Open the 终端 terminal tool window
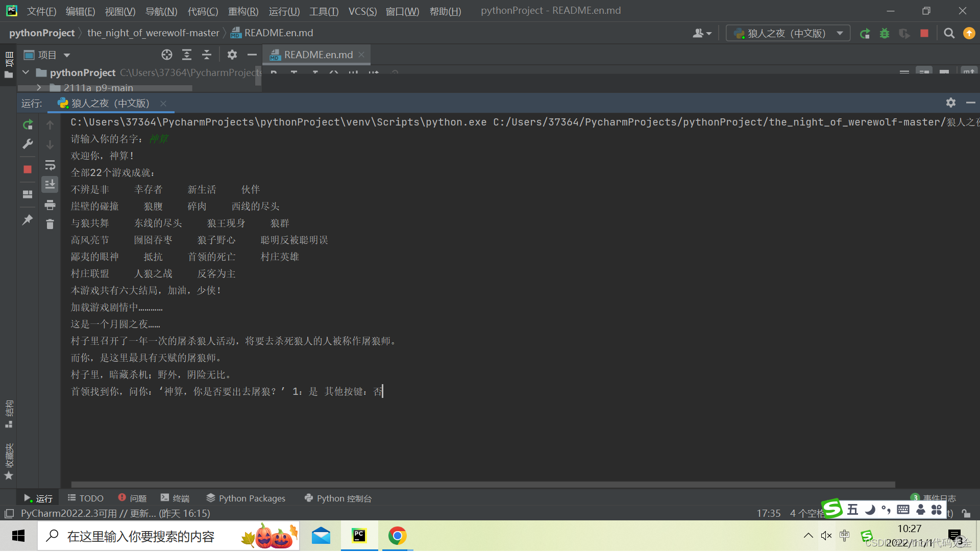 click(175, 499)
